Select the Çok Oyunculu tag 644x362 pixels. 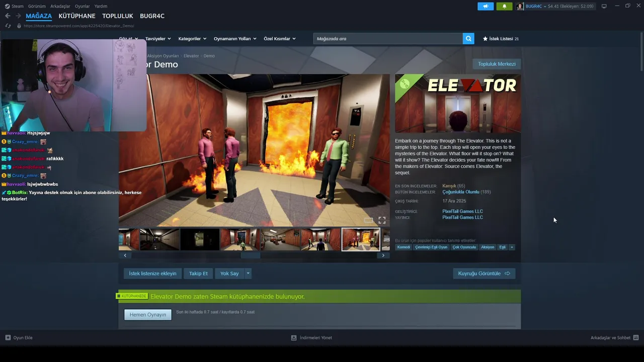pyautogui.click(x=464, y=247)
